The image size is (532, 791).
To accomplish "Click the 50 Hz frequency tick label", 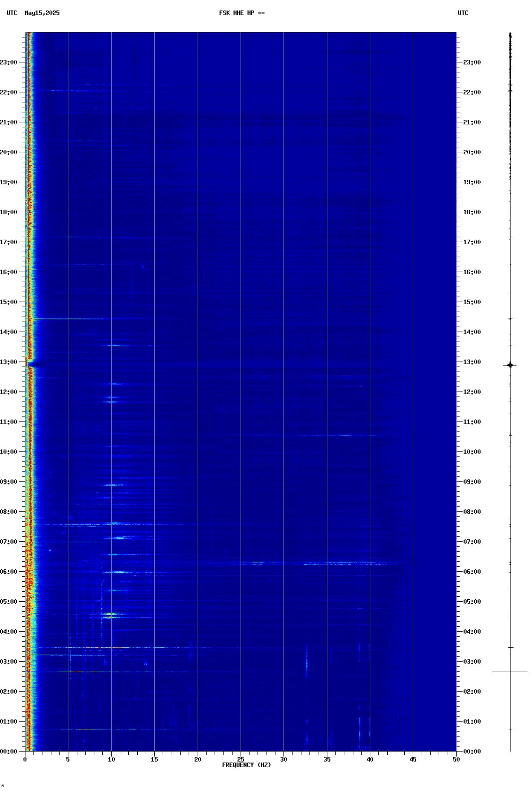I will (456, 760).
